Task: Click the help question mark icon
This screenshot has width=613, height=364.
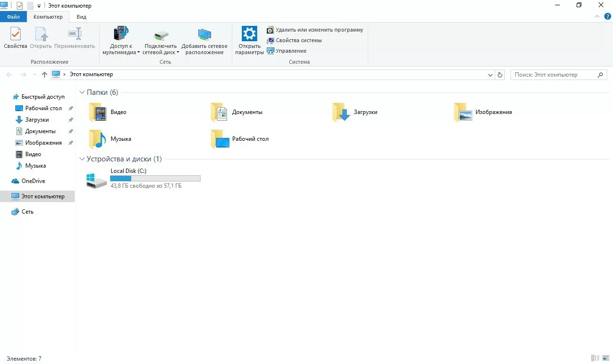Action: (608, 16)
